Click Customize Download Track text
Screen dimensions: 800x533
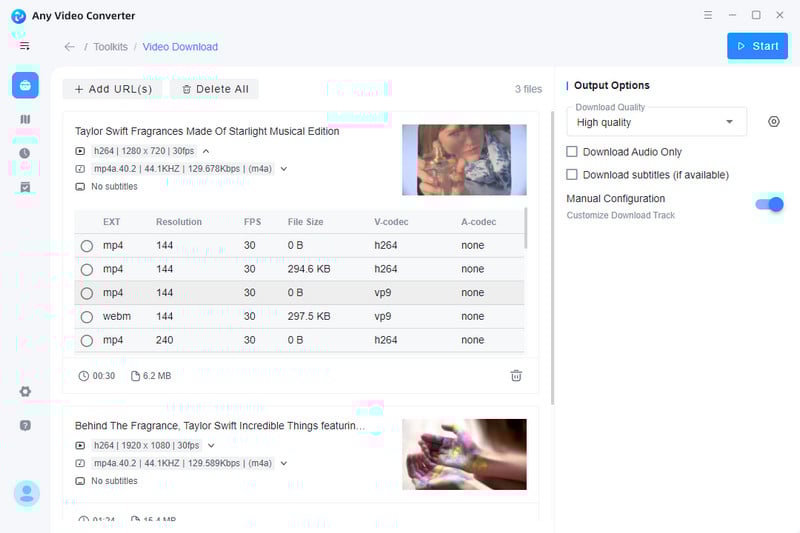click(620, 215)
